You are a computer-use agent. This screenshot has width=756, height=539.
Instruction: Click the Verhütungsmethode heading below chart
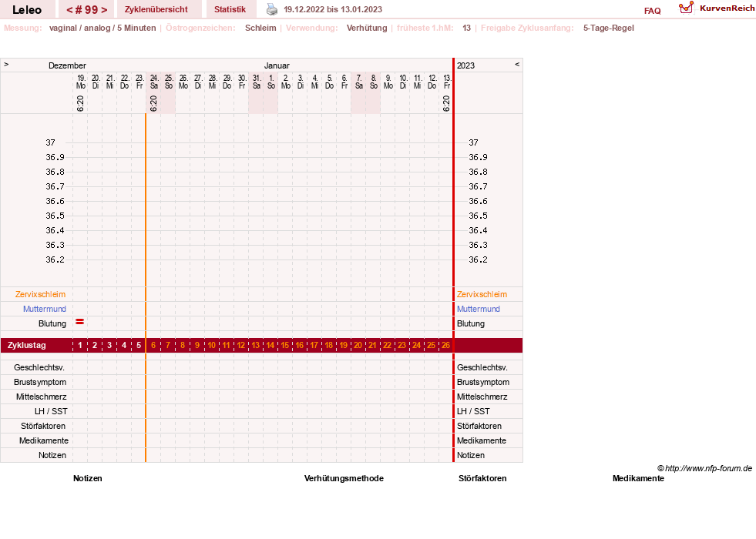click(x=344, y=478)
